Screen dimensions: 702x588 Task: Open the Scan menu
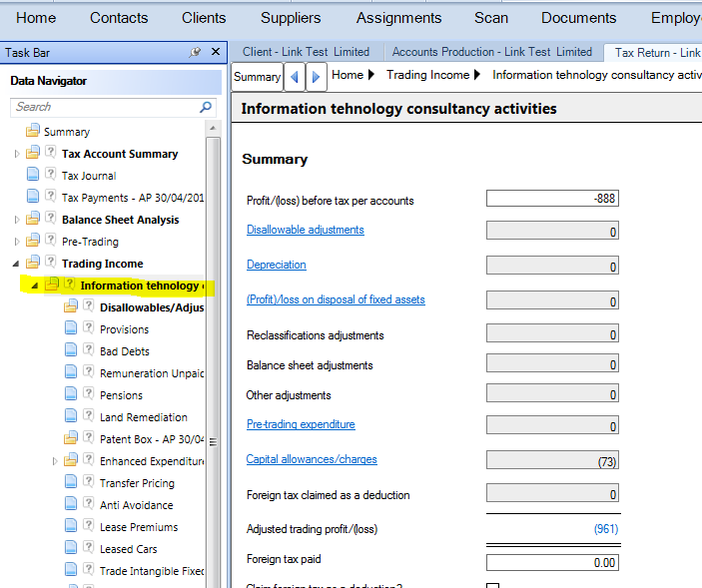[x=491, y=18]
